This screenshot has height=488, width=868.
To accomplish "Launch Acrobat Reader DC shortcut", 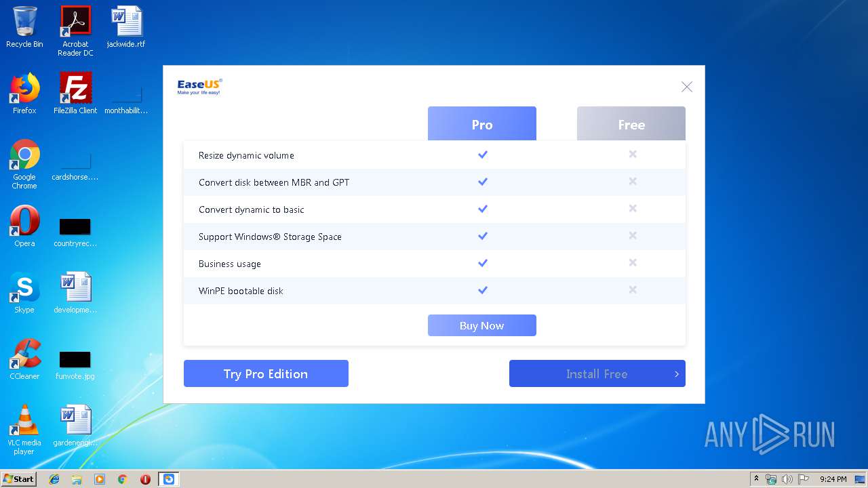I will pos(75,31).
